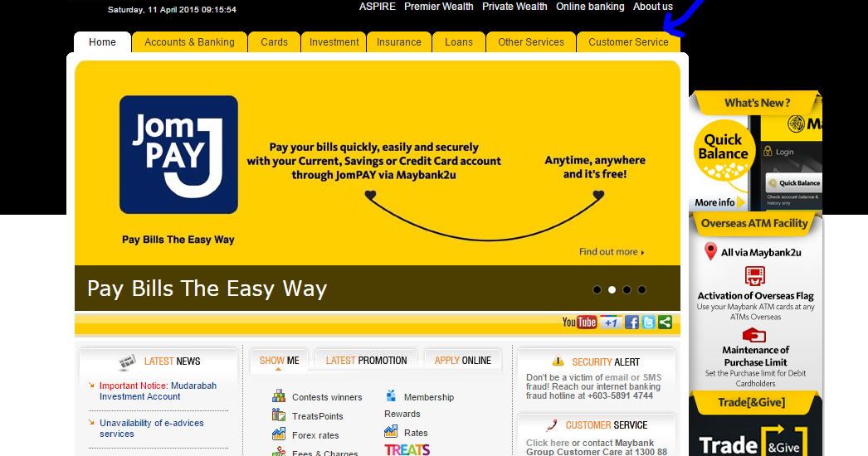The image size is (868, 456).
Task: Open the Private Wealth link
Action: click(x=514, y=7)
